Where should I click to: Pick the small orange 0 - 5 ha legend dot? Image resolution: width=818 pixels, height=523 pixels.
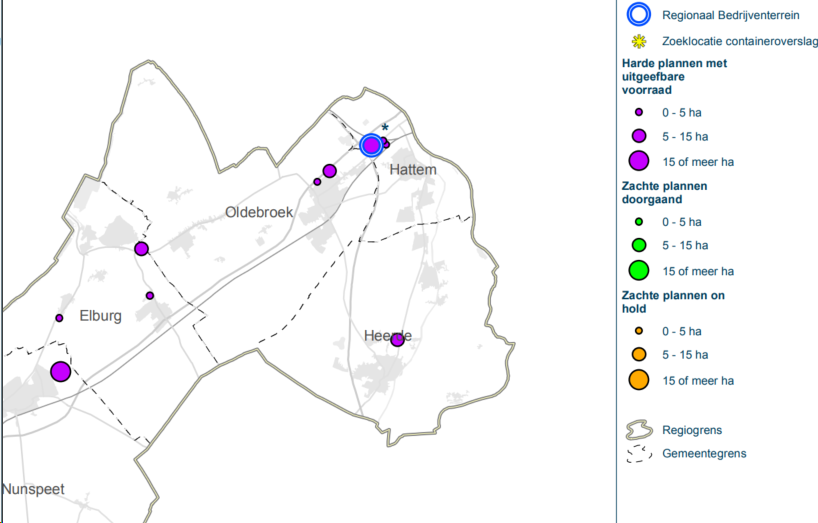point(638,331)
